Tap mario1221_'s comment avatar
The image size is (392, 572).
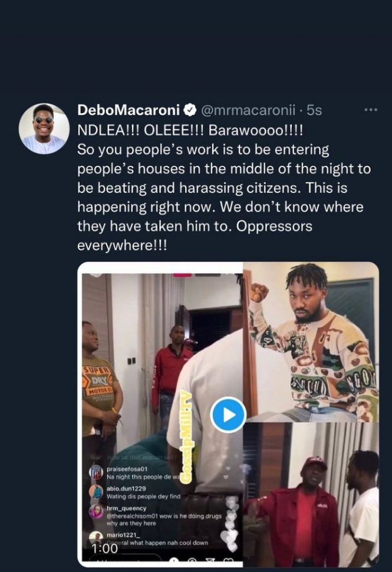(x=97, y=537)
